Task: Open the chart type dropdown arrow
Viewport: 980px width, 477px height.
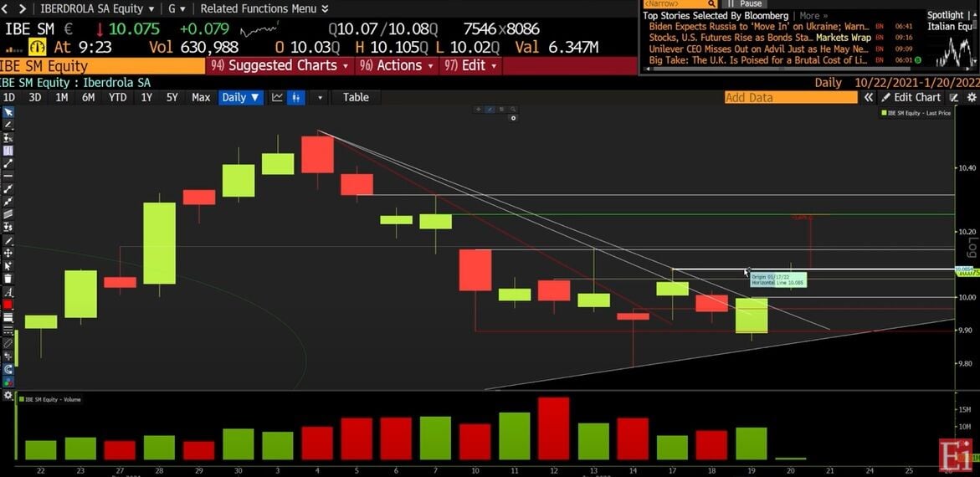Action: (320, 98)
